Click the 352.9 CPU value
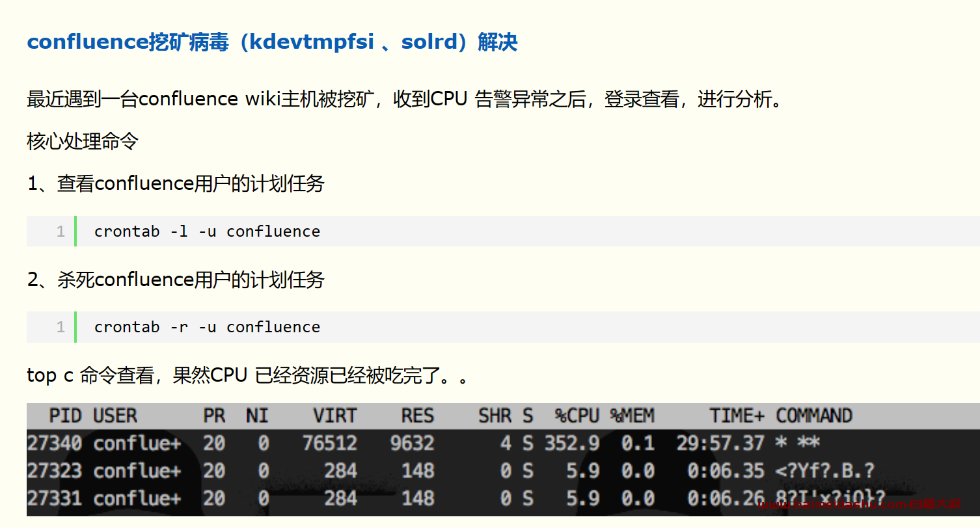Image resolution: width=980 pixels, height=528 pixels. (x=572, y=443)
